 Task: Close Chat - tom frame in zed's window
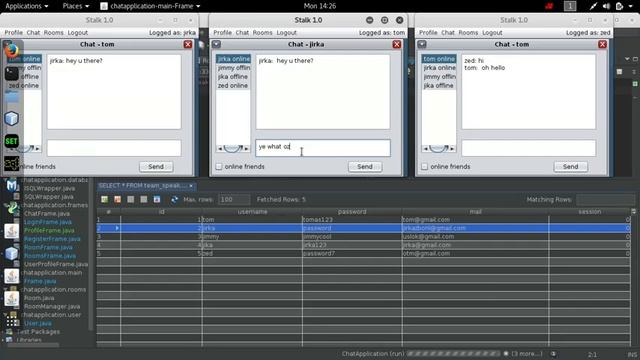click(x=602, y=44)
